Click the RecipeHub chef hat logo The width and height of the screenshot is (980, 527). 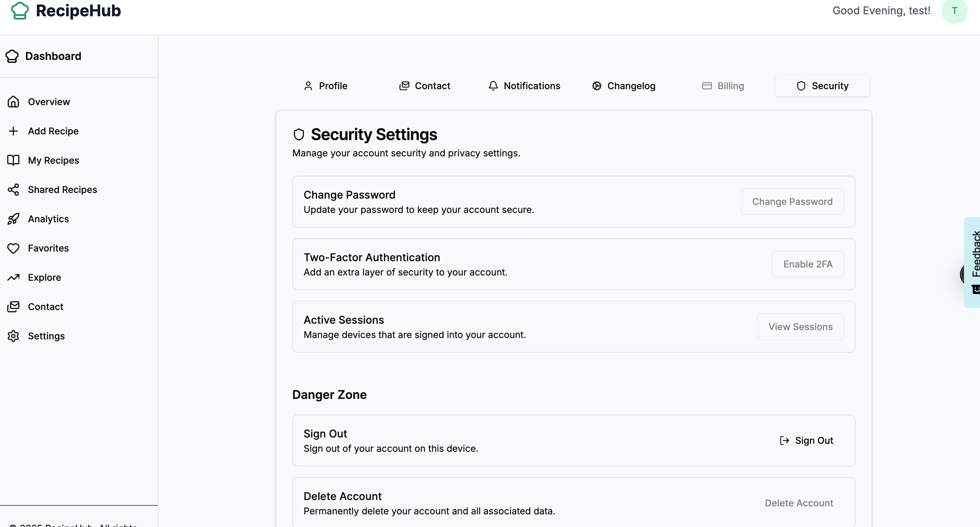pos(20,11)
